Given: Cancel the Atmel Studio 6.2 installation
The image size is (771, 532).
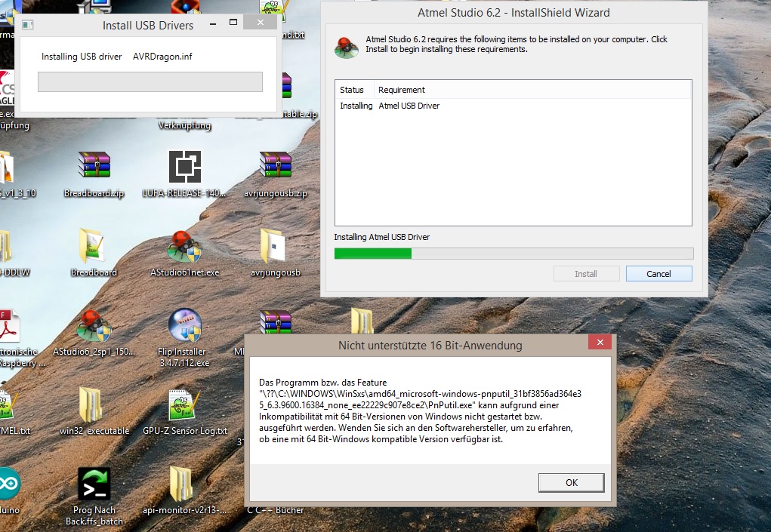Looking at the screenshot, I should coord(658,274).
